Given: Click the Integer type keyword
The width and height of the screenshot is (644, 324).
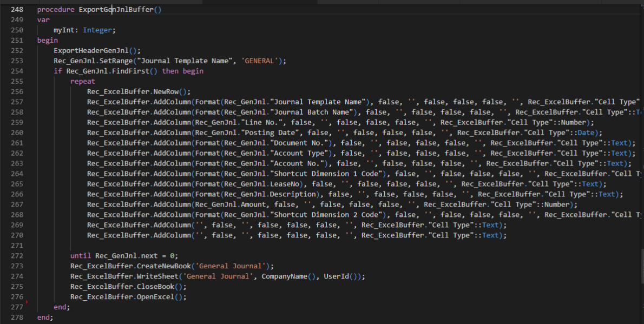Looking at the screenshot, I should 99,30.
